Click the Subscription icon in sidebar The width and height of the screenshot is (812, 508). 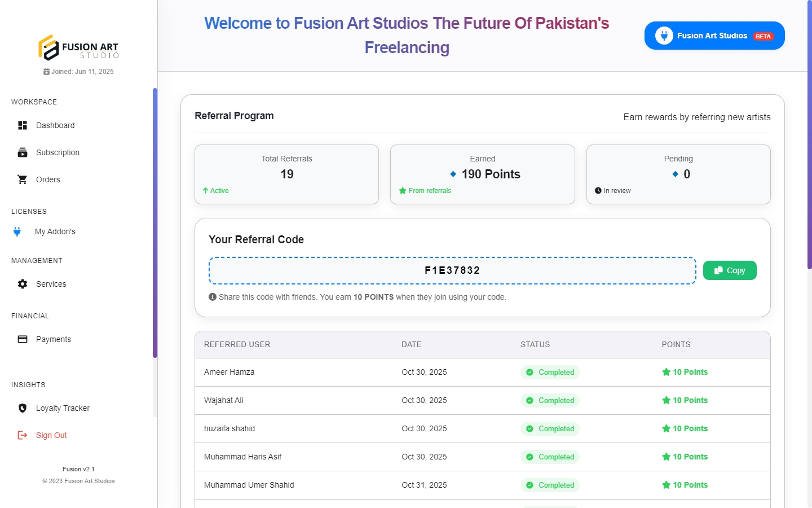click(x=23, y=152)
